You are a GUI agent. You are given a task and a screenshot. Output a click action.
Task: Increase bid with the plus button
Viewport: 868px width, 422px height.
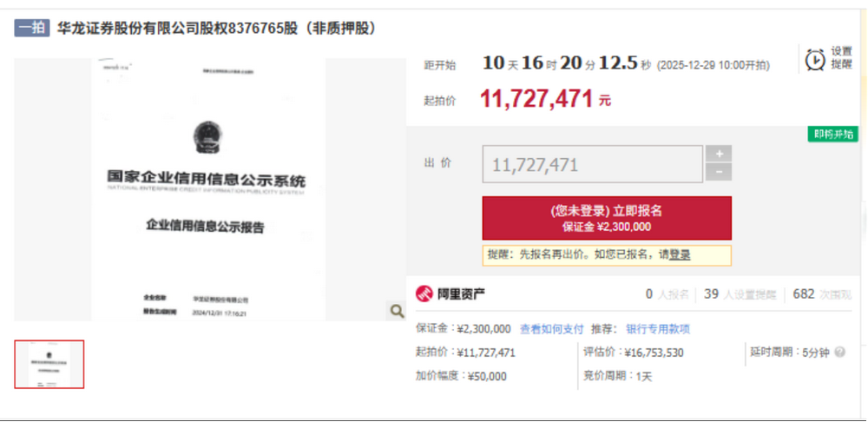[x=718, y=154]
